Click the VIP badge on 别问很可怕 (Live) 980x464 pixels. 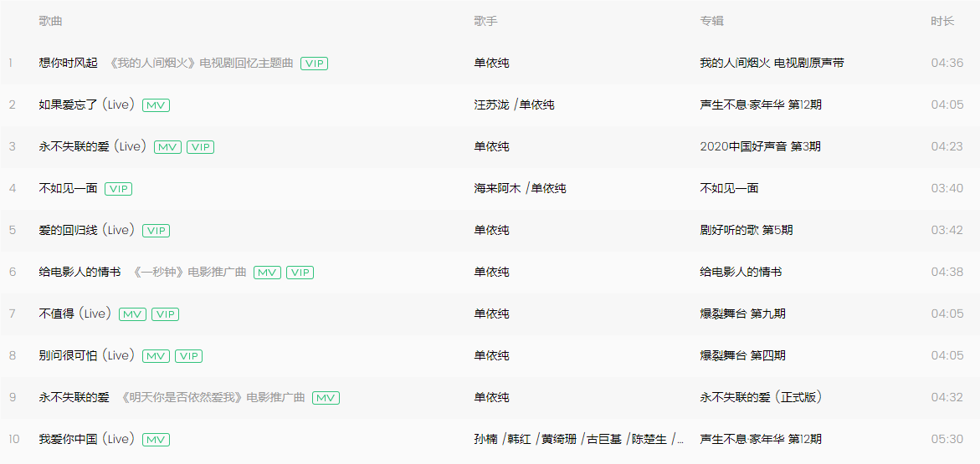(188, 356)
